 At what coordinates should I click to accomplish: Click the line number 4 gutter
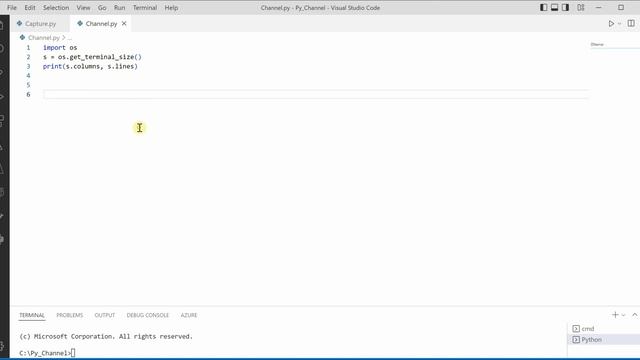tap(28, 76)
